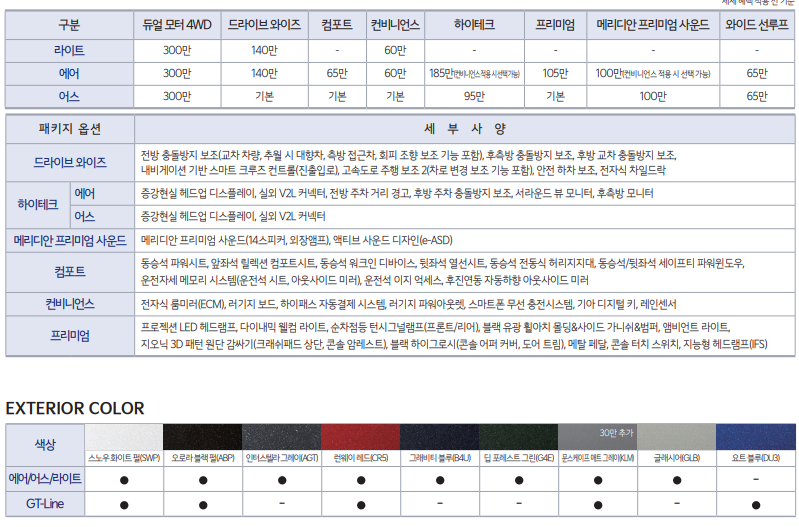799x527 pixels.
Task: Pick the Moonscape Matte Gray swatch marked 30만 추가
Action: [598, 437]
